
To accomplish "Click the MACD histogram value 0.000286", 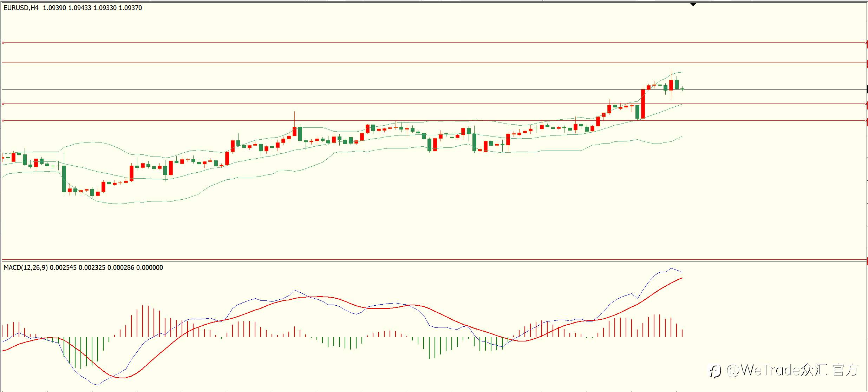I will click(x=121, y=267).
